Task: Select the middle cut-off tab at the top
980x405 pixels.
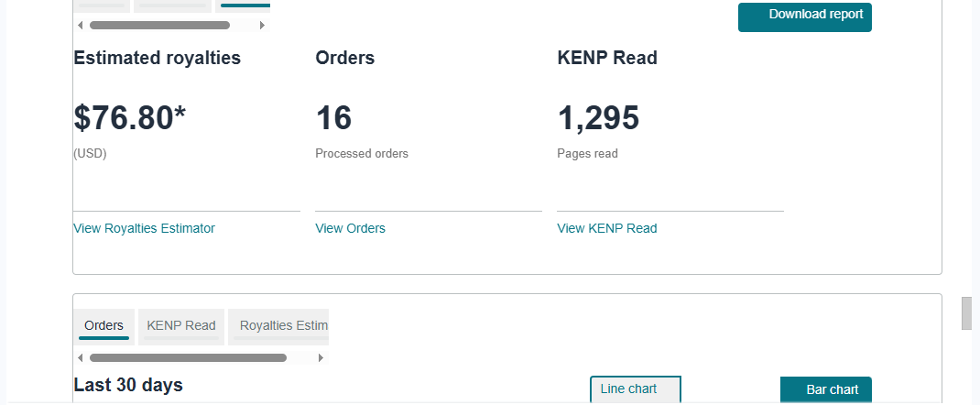Action: pos(172,5)
